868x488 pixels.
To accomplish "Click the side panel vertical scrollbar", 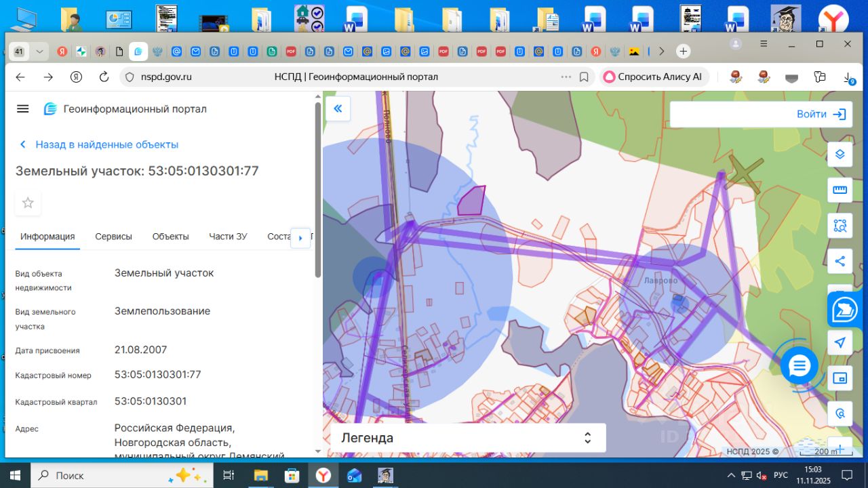I will coord(317,190).
